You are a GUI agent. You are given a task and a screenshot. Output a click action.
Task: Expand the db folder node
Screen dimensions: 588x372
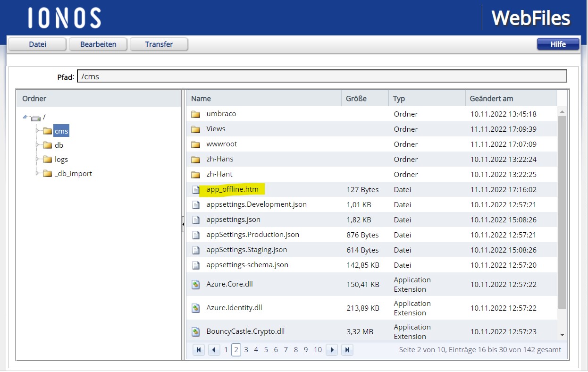tap(38, 145)
